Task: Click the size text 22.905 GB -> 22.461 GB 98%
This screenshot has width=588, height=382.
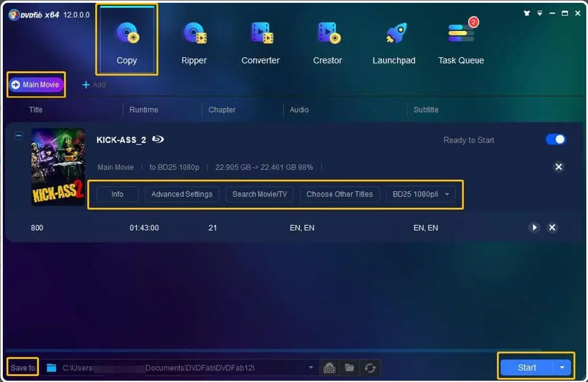Action: (264, 167)
